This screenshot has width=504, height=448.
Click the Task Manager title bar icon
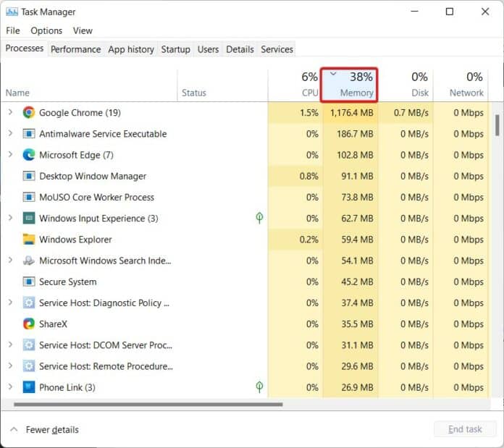(12, 12)
